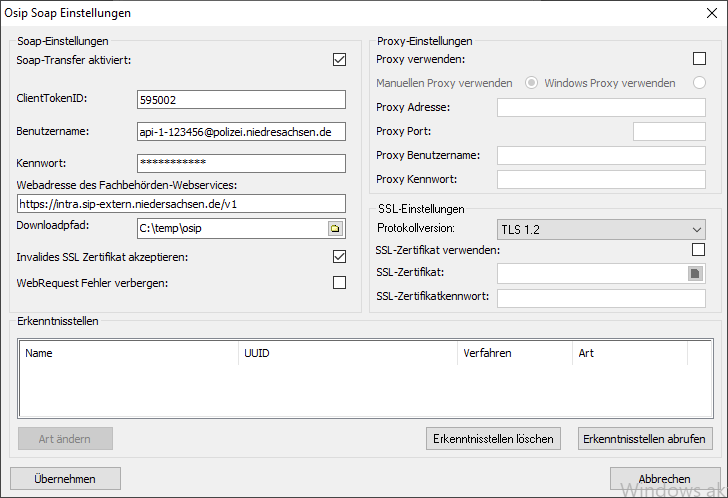Open the Protokollversion TLS 1.2 dropdown
728x498 pixels.
click(x=600, y=230)
